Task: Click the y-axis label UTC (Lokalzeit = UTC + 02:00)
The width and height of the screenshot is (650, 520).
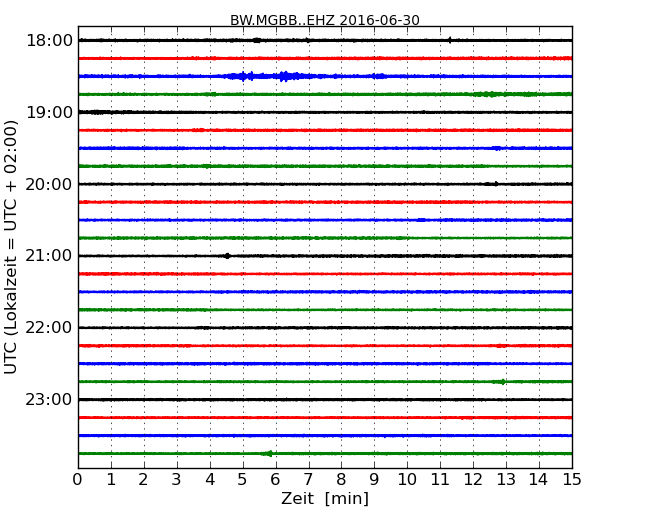Action: pos(11,247)
